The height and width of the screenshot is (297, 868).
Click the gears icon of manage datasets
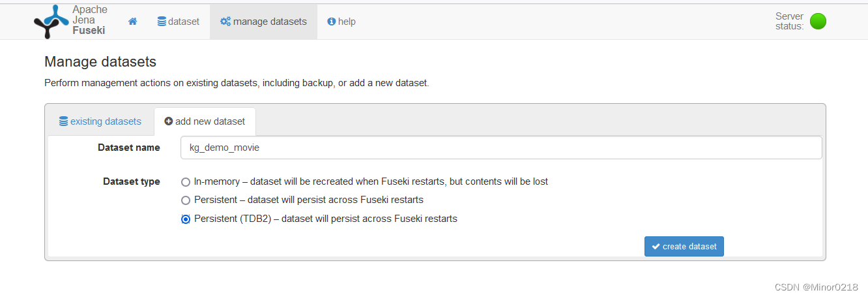(x=225, y=22)
